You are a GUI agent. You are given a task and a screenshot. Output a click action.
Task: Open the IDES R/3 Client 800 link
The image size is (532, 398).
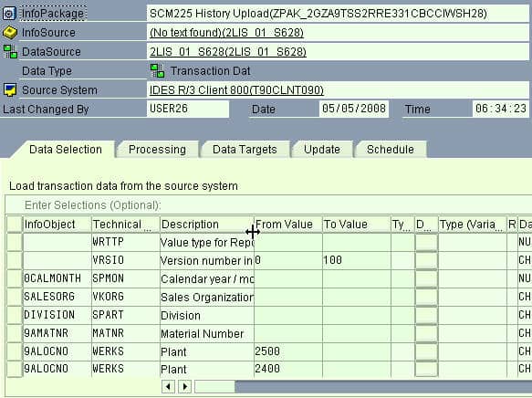236,90
